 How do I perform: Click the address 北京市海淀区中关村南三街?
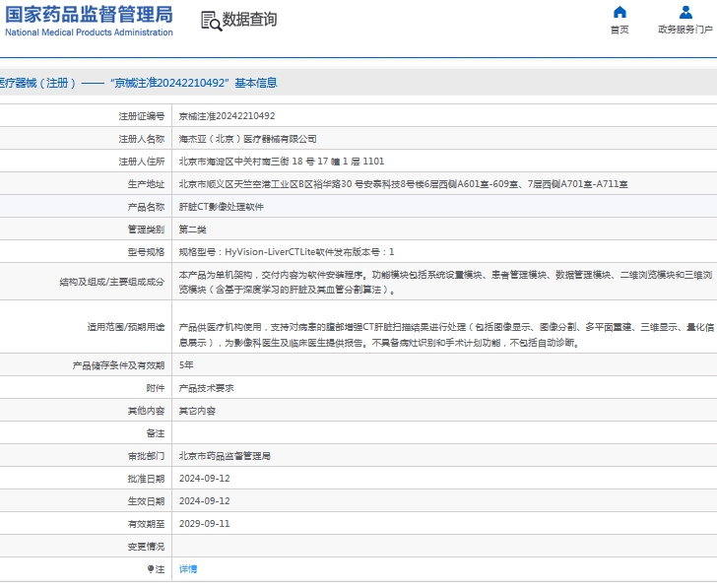282,162
